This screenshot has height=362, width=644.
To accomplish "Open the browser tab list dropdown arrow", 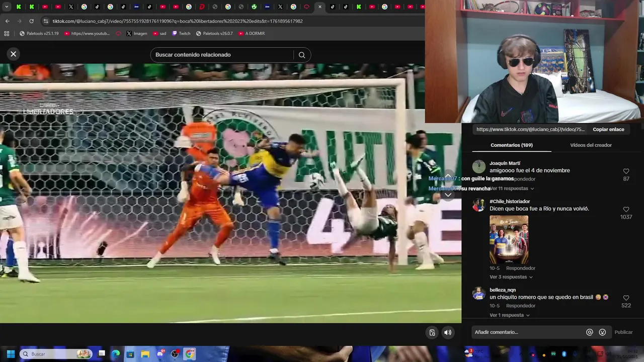I will click(x=7, y=7).
